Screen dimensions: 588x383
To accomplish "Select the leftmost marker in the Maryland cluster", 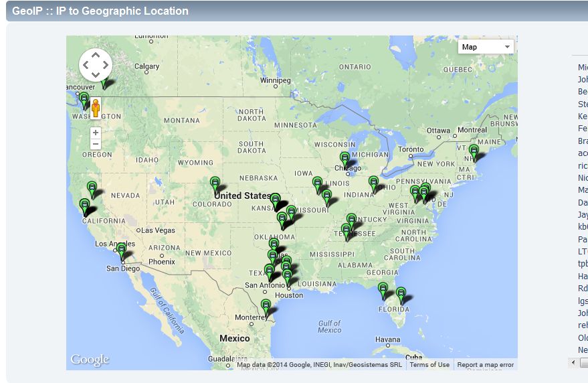I will point(415,192).
